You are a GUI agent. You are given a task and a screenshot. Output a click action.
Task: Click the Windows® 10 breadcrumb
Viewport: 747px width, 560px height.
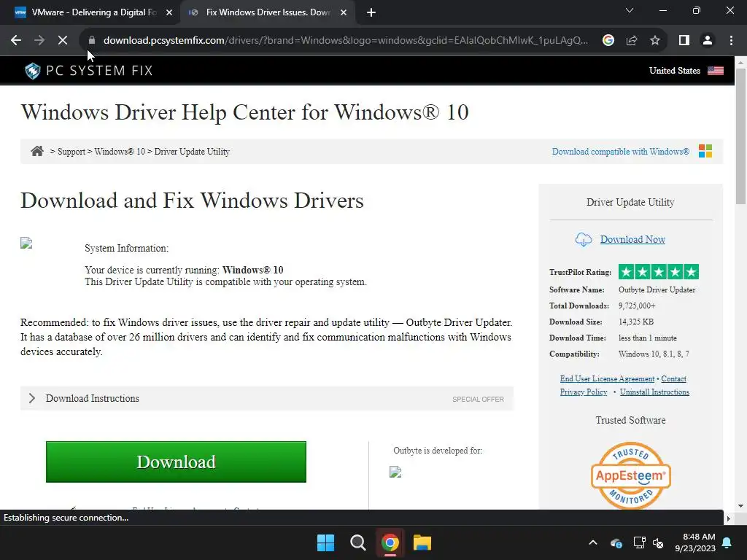coord(119,152)
